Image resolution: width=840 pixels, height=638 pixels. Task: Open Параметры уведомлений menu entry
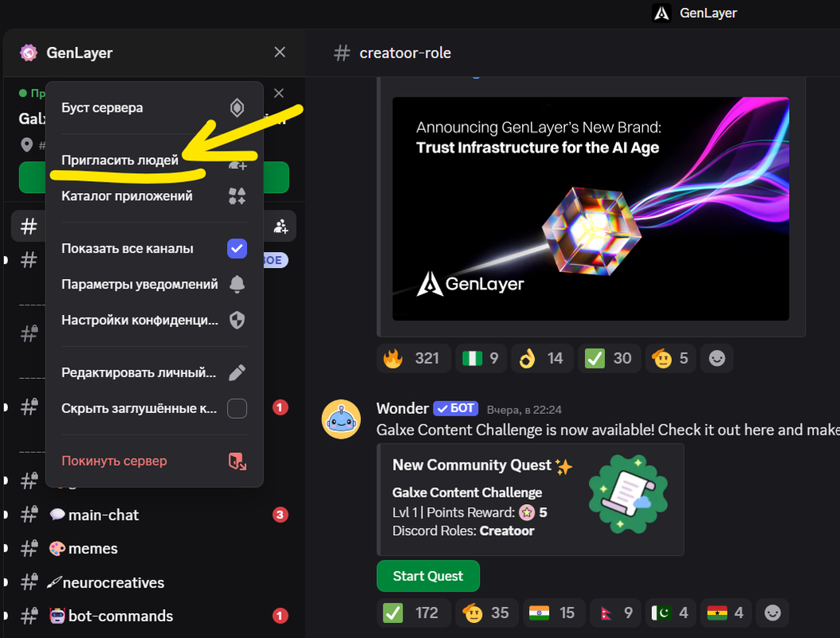[x=155, y=284]
